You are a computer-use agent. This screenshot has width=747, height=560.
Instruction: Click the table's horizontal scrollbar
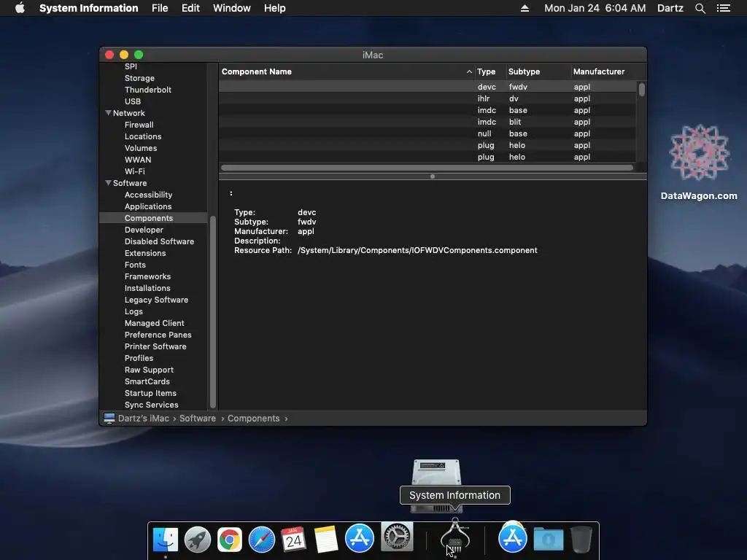coord(427,168)
